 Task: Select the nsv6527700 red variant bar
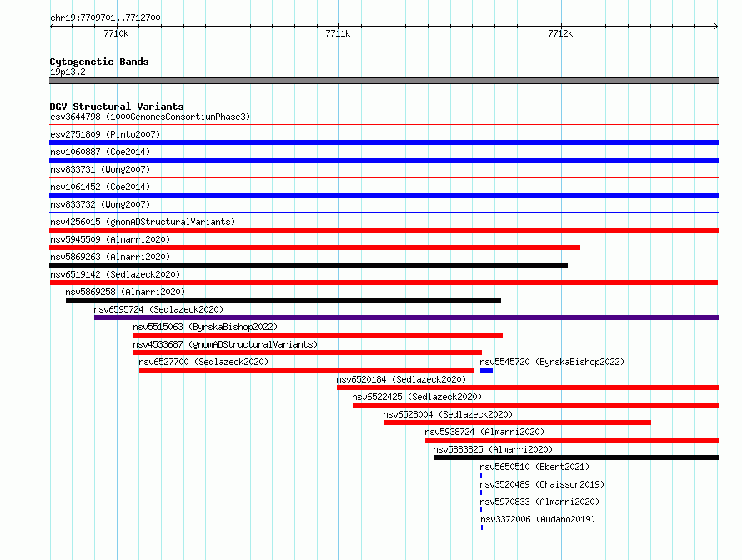coord(306,370)
